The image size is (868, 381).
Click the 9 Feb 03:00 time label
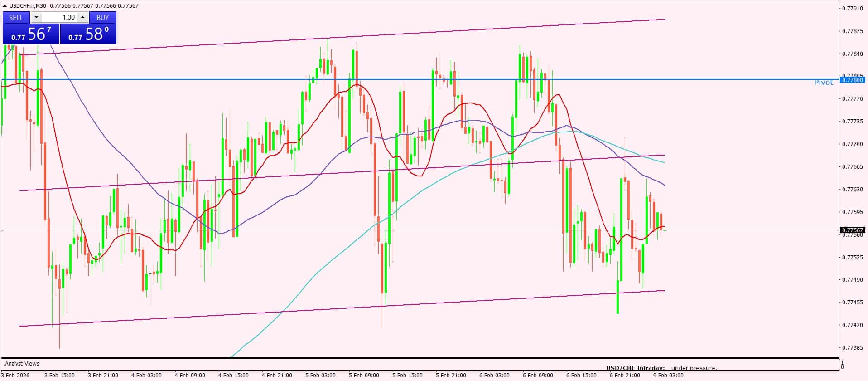668,375
